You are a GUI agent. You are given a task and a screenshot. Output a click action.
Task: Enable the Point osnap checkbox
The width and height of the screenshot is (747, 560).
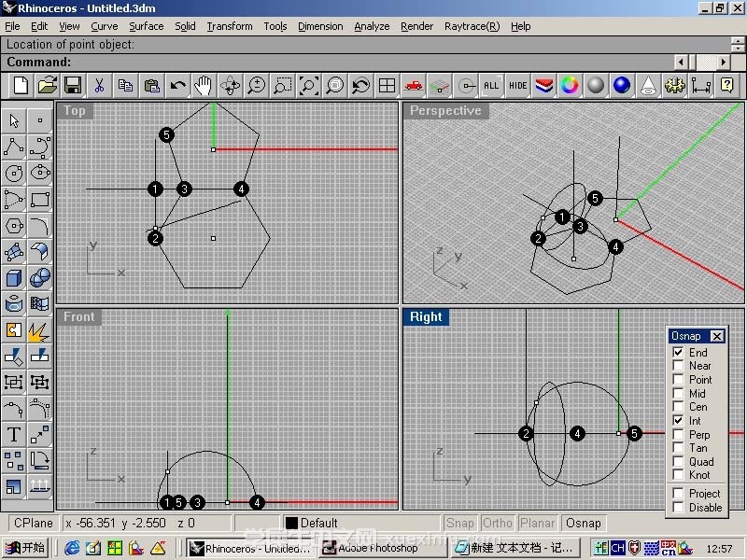pyautogui.click(x=679, y=380)
